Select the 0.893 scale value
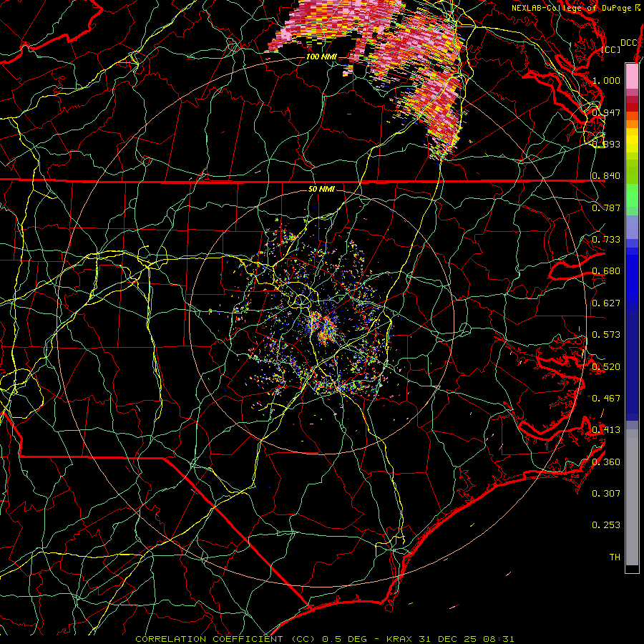Viewport: 644px width, 644px height. coord(606,144)
